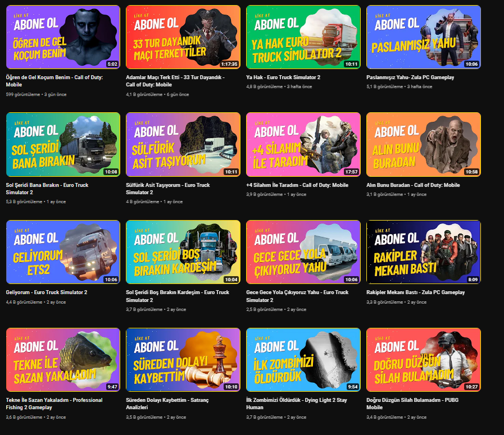Click the '2,5 B görüntüleme • 2 ay önce' text
Image resolution: width=504 pixels, height=435 pixels.
point(276,309)
